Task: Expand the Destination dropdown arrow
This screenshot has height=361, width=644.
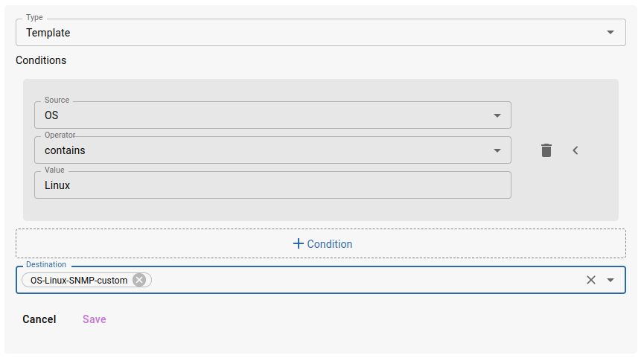Action: pyautogui.click(x=610, y=280)
